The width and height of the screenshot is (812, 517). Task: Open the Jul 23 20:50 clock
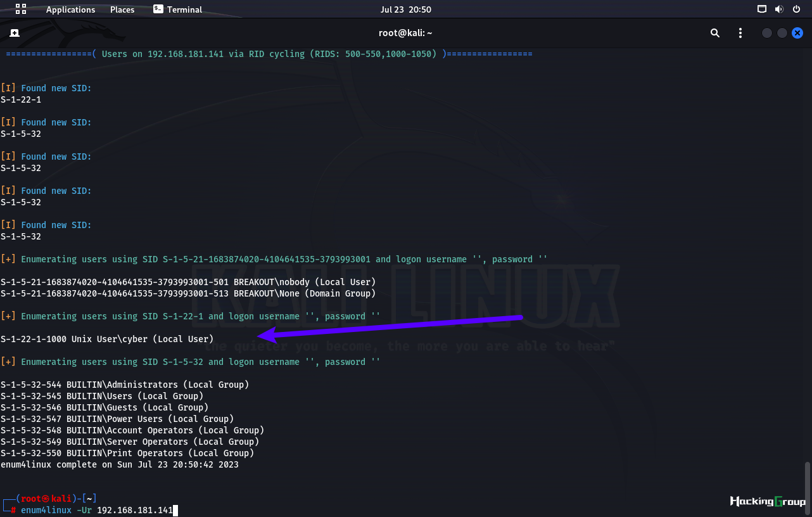(405, 10)
